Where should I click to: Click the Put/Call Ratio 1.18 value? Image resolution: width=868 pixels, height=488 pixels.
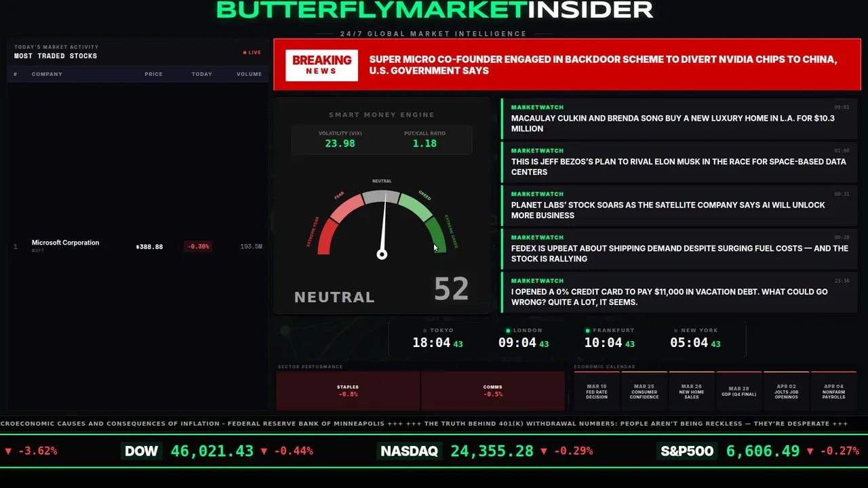click(x=425, y=144)
